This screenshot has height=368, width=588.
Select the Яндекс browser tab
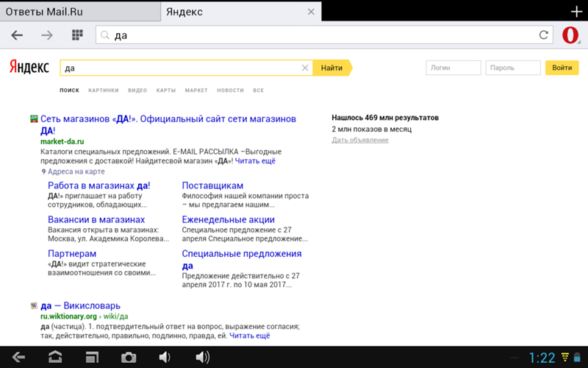[241, 12]
